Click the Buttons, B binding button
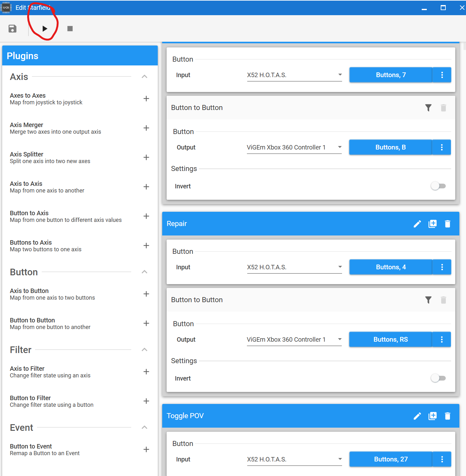Screen dimensions: 466x476 [390, 147]
